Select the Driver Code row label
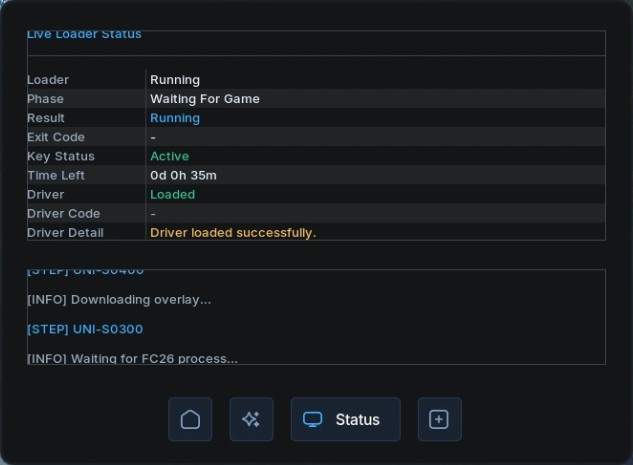Screen dimensions: 633x465 [63, 214]
